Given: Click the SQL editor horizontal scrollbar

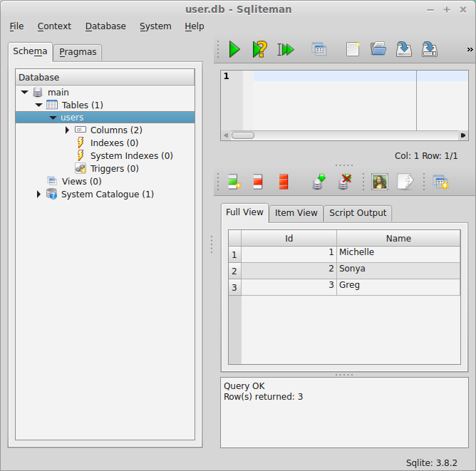Looking at the screenshot, I should coord(342,135).
